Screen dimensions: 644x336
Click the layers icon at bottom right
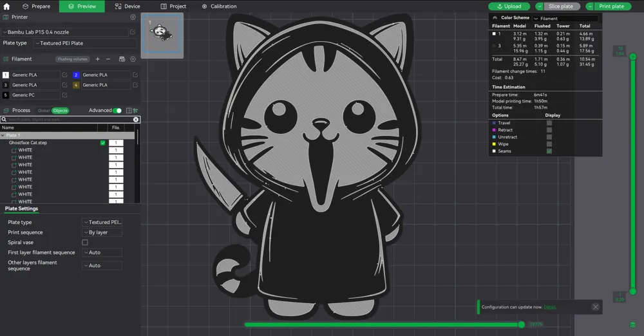pyautogui.click(x=633, y=325)
